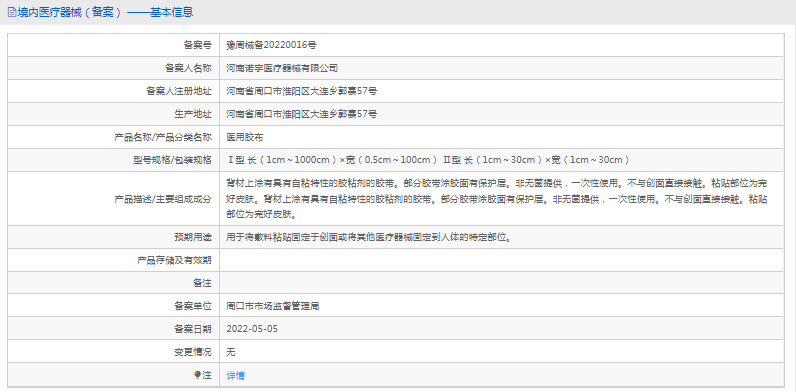Click the 预期用途 label
This screenshot has height=392, width=796.
193,237
